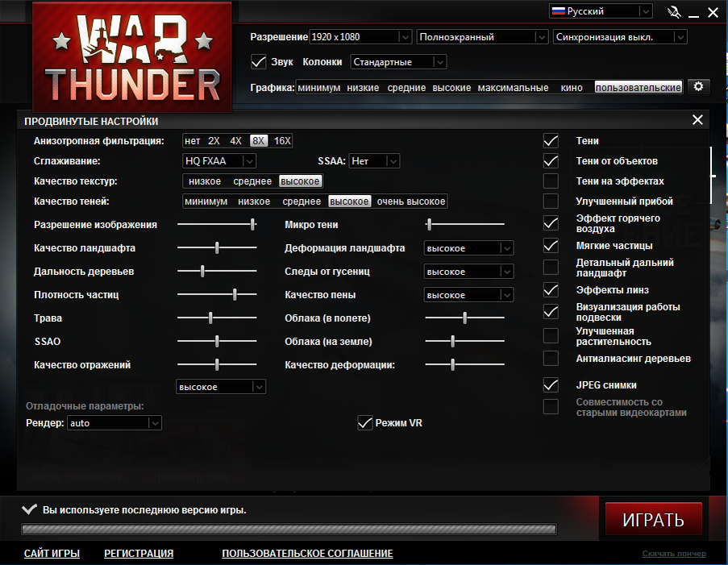Select максимальные graphics preset

pyautogui.click(x=513, y=87)
